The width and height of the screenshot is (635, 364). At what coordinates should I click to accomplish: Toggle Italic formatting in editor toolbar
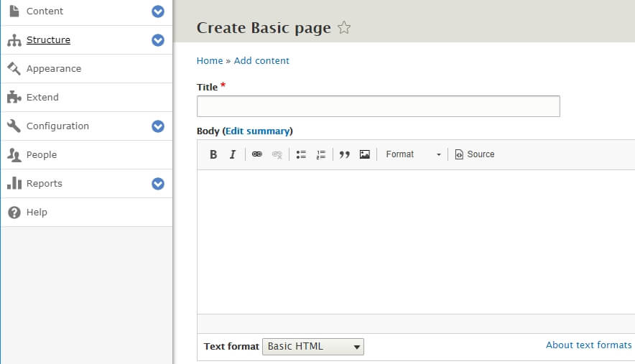click(x=232, y=154)
